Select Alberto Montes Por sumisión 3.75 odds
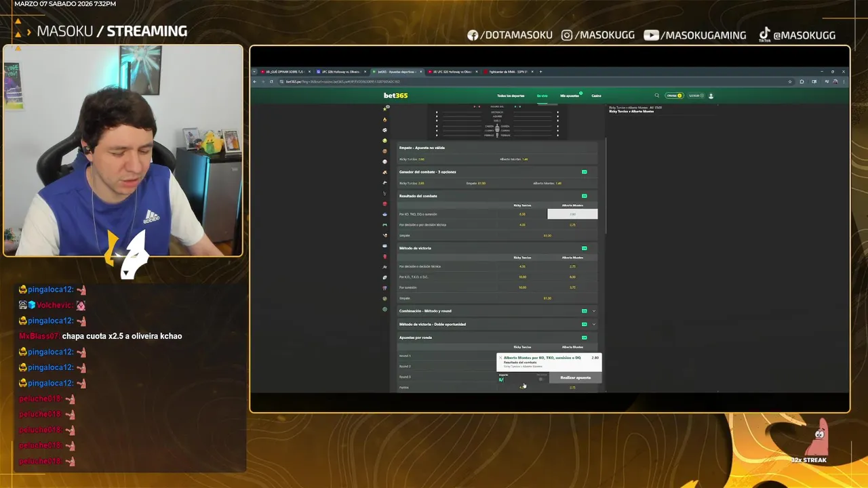Screen dimensions: 868x488 click(572, 287)
